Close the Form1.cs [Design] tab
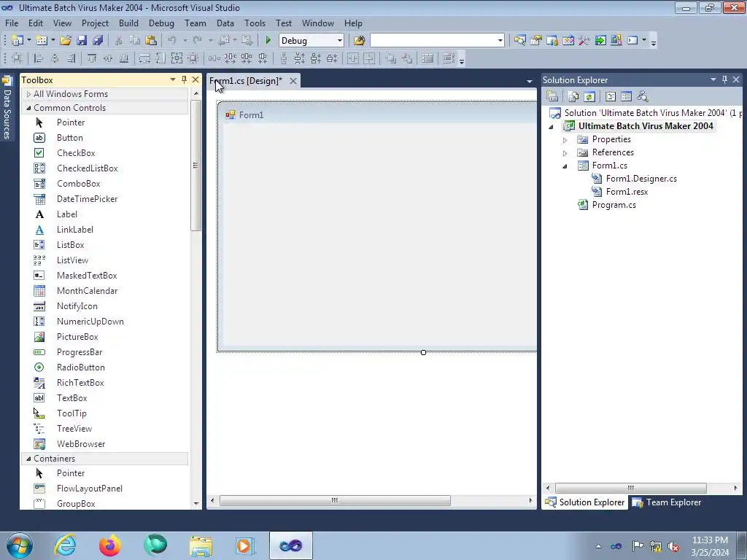This screenshot has height=560, width=747. [x=293, y=81]
